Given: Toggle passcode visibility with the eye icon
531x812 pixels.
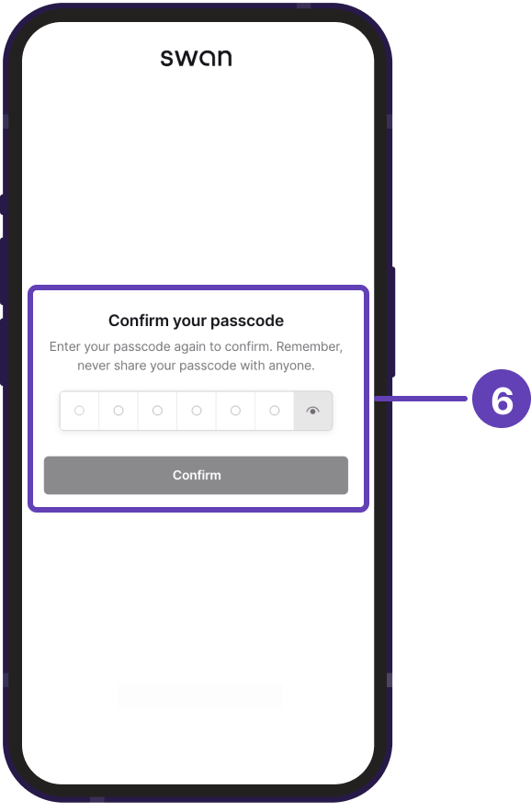Looking at the screenshot, I should (x=313, y=411).
